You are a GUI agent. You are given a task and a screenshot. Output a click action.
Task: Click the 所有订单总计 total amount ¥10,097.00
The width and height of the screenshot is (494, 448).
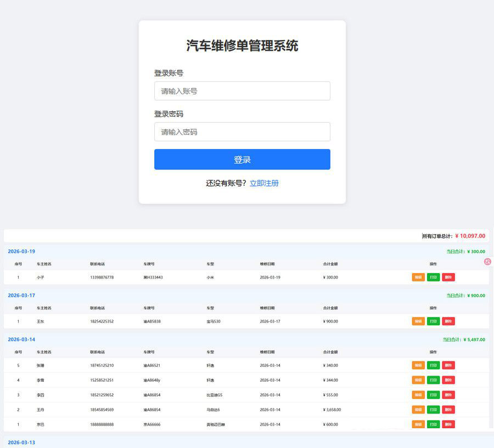[x=470, y=236]
